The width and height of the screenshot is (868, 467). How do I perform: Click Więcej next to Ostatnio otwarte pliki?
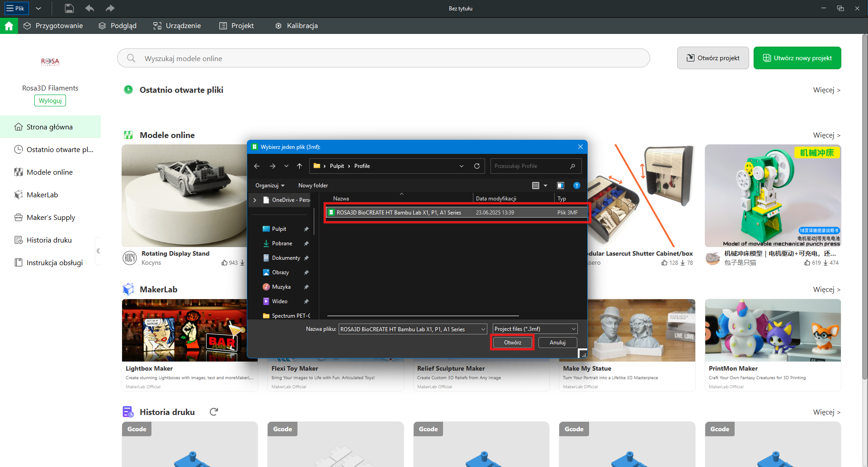click(x=826, y=90)
